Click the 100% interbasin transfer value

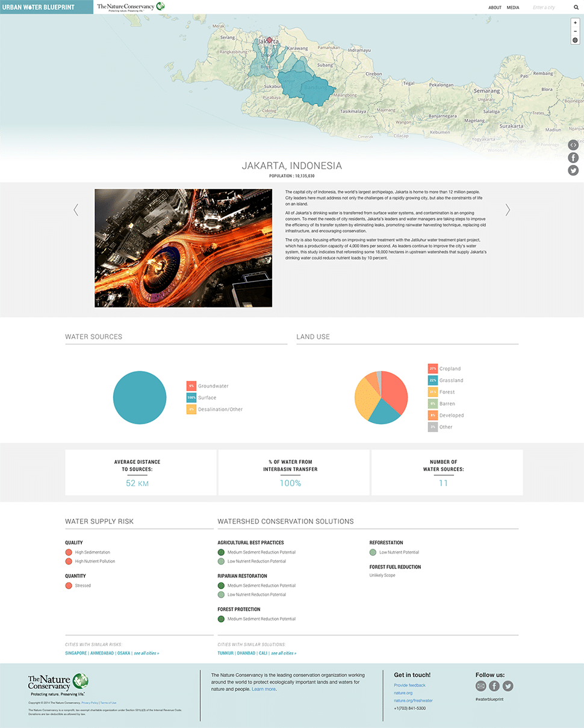(290, 483)
